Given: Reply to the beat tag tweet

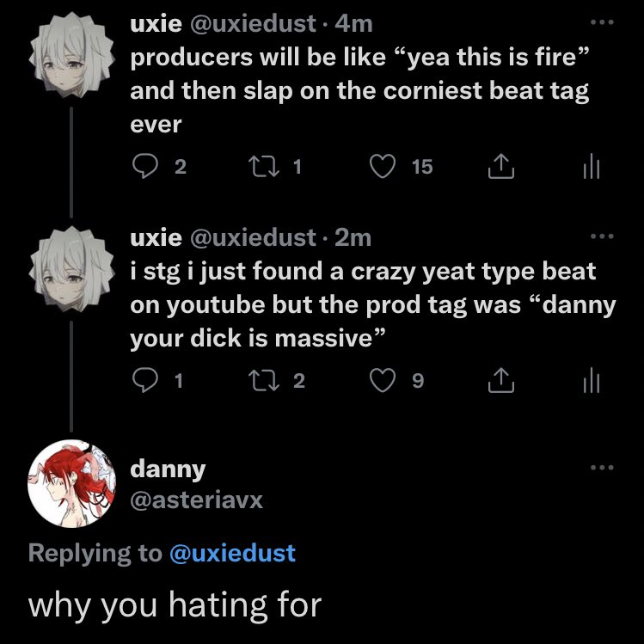Looking at the screenshot, I should pos(143,167).
